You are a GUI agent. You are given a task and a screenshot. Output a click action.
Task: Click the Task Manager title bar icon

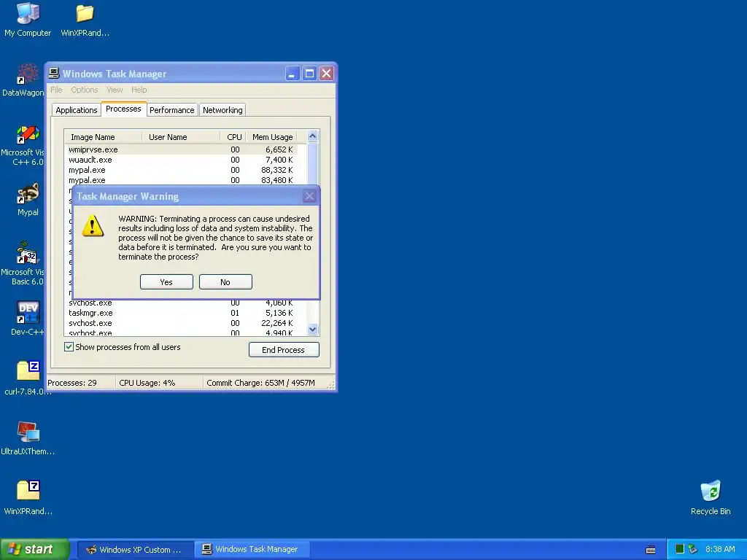coord(54,74)
